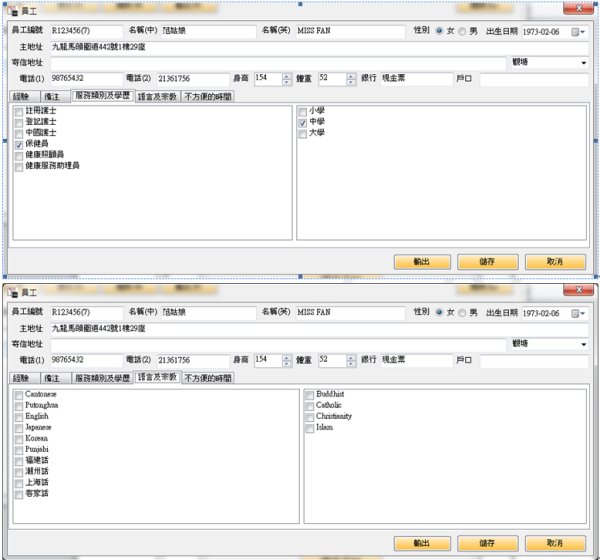Image resolution: width=600 pixels, height=560 pixels.
Task: Click 體重 spinner arrows in lower window
Action: [x=351, y=361]
